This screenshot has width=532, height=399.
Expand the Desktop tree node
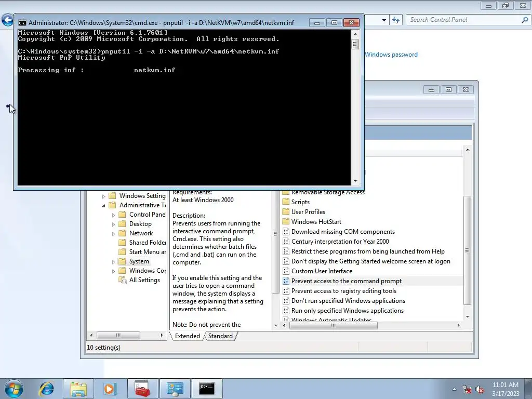click(x=113, y=224)
